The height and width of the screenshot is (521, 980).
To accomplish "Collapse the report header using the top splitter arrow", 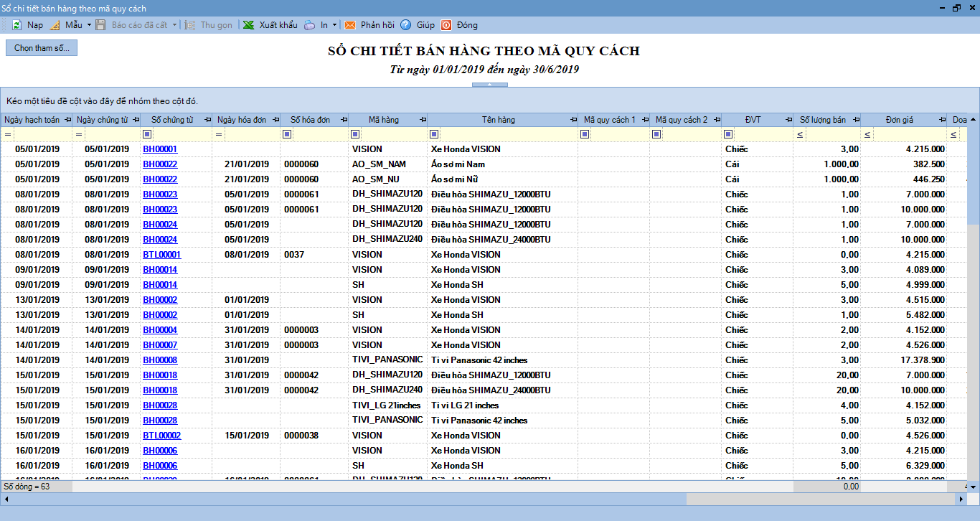I will (490, 85).
